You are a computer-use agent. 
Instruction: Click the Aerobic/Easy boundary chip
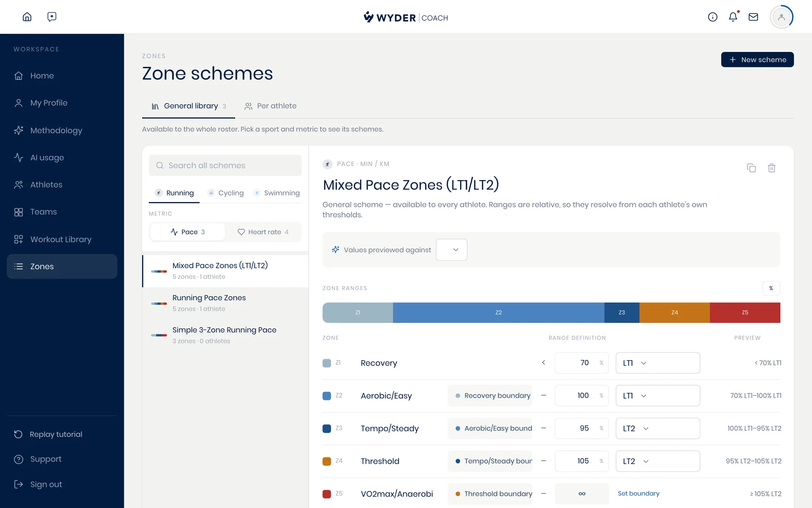point(490,428)
